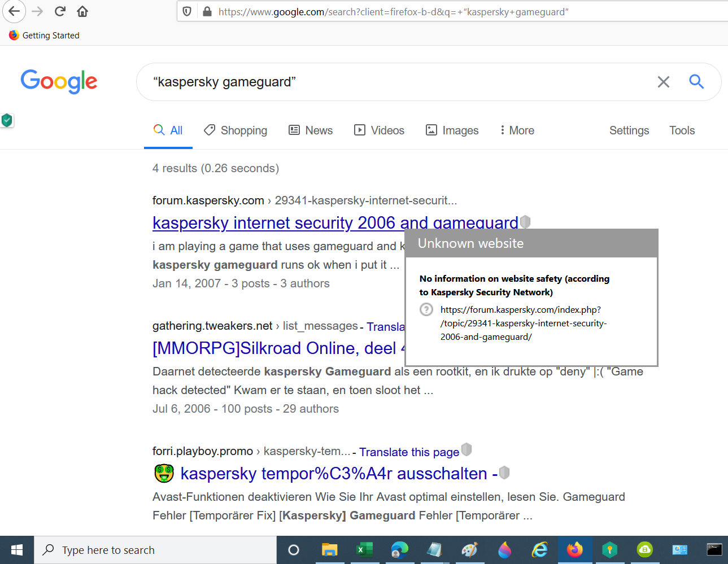The height and width of the screenshot is (564, 728).
Task: Click forum.kaspersky.com breadcrumb URL
Action: click(x=304, y=200)
